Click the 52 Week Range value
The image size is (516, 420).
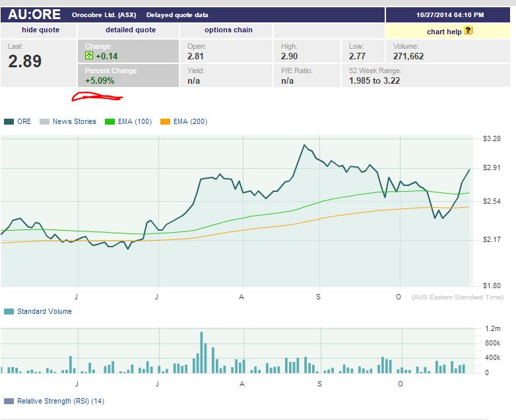click(x=374, y=81)
